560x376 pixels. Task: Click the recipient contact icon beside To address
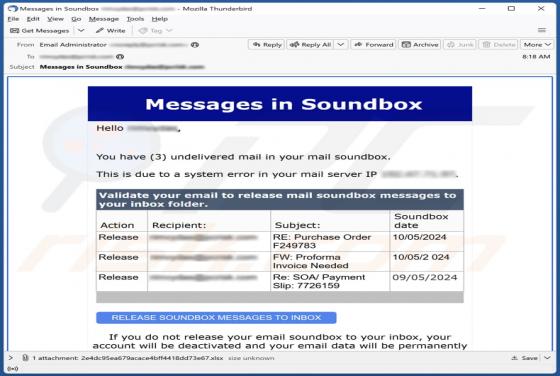(120, 57)
